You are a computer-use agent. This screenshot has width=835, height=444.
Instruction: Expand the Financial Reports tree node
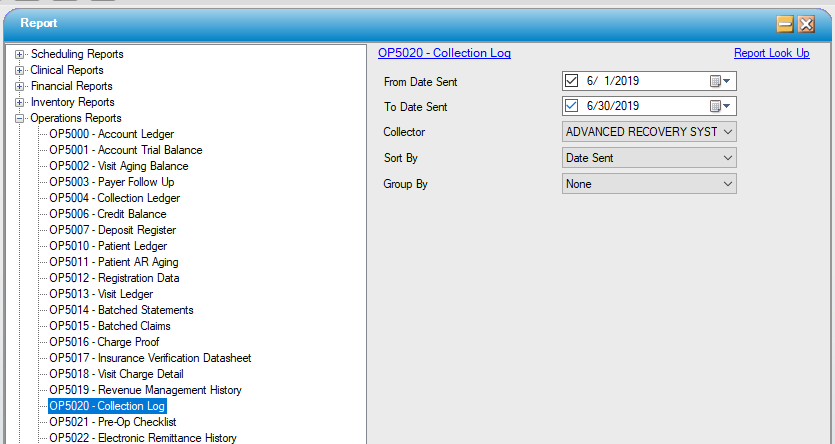[20, 86]
